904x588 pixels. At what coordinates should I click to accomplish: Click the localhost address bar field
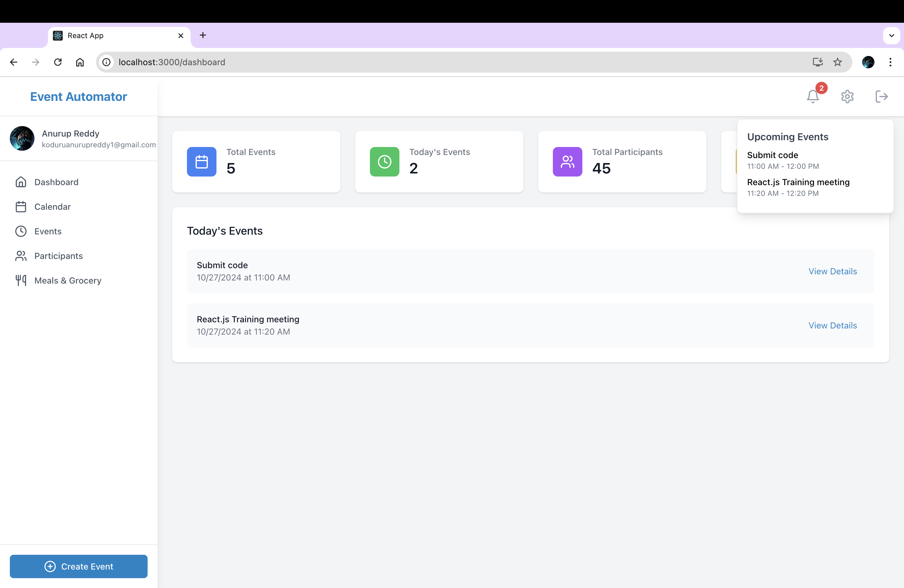(x=456, y=62)
